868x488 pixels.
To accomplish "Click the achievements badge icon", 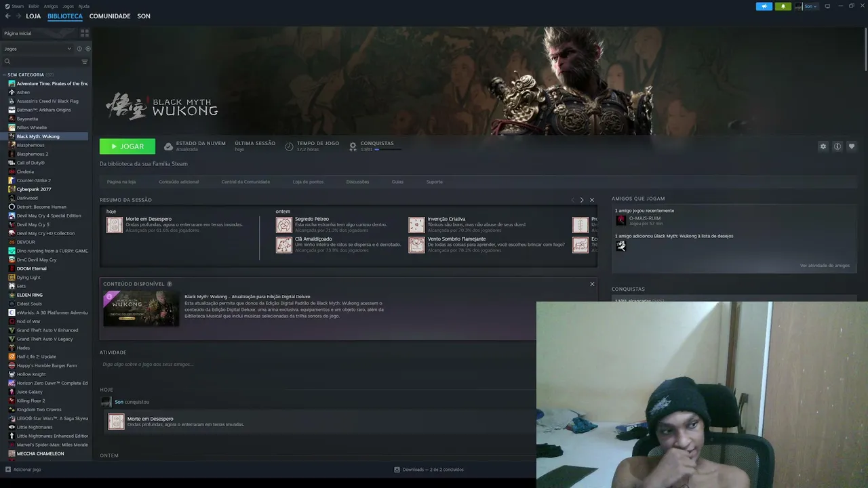I will [353, 146].
